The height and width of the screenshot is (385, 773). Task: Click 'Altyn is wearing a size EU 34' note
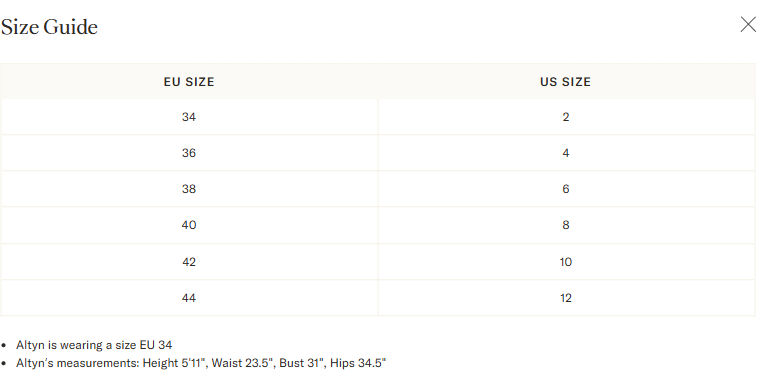coord(94,345)
